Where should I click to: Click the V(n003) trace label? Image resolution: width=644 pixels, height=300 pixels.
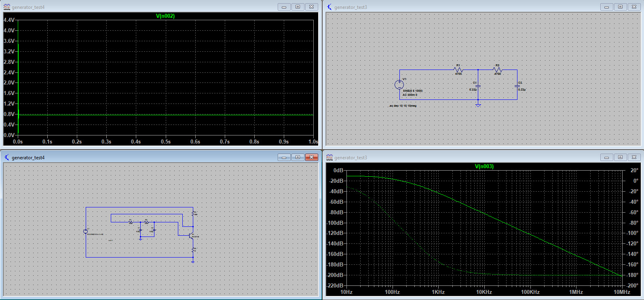pyautogui.click(x=484, y=167)
